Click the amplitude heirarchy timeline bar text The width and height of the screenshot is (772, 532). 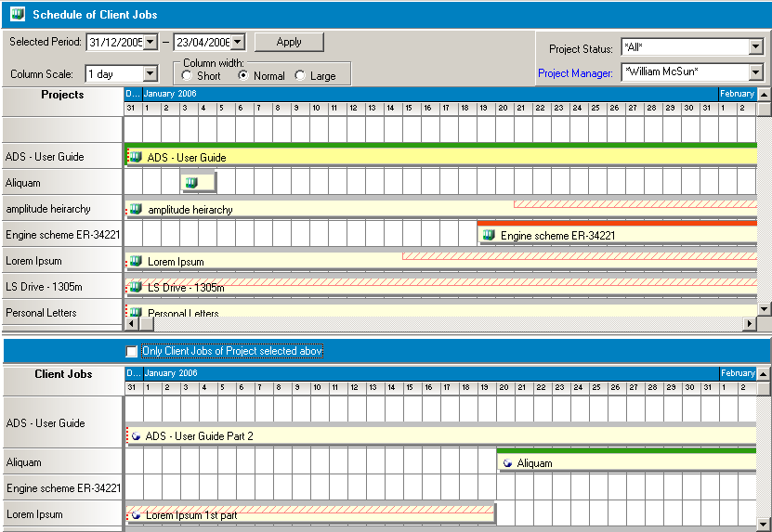tap(190, 210)
